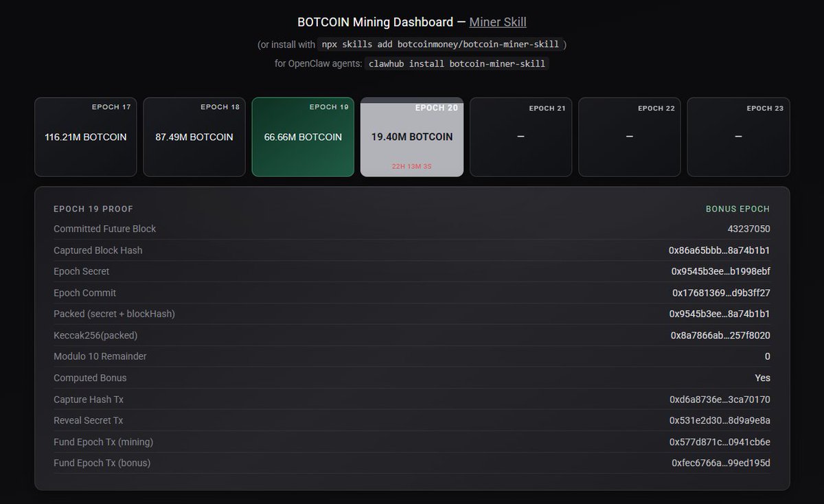The image size is (824, 504).
Task: Click the BOTCOIN Mining Dashboard title
Action: [x=376, y=22]
